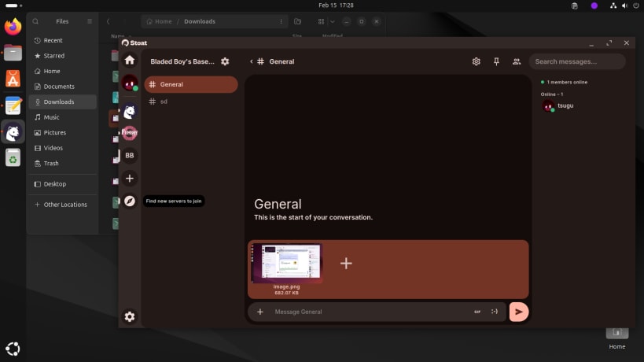Search in Files window with magnifier
Viewport: 644px width, 362px height.
35,21
